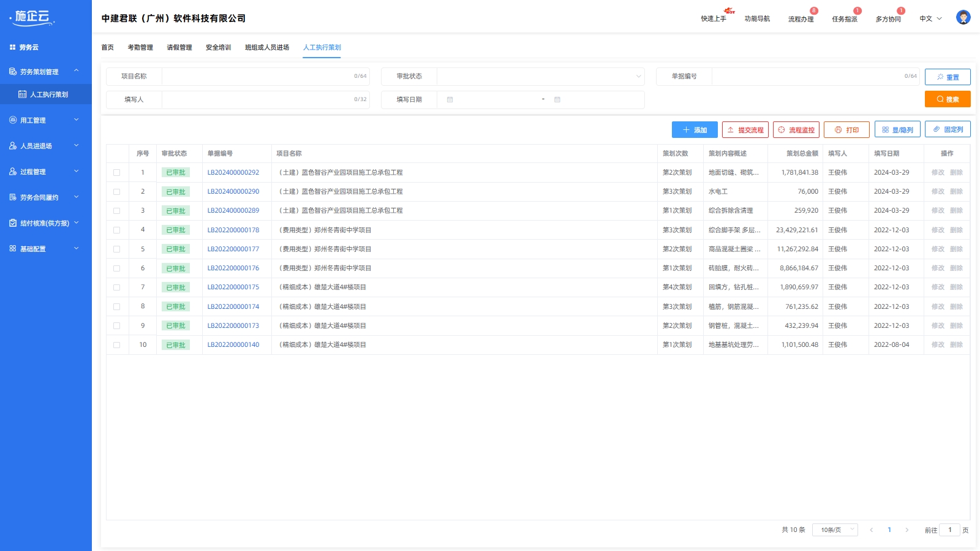Check the box for row 10
Viewport: 980px width, 551px height.
116,345
